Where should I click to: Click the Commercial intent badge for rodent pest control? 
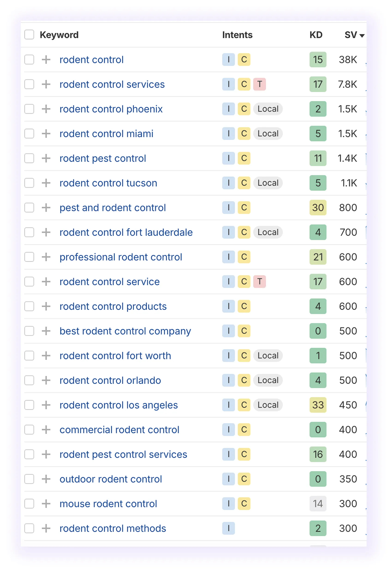244,158
